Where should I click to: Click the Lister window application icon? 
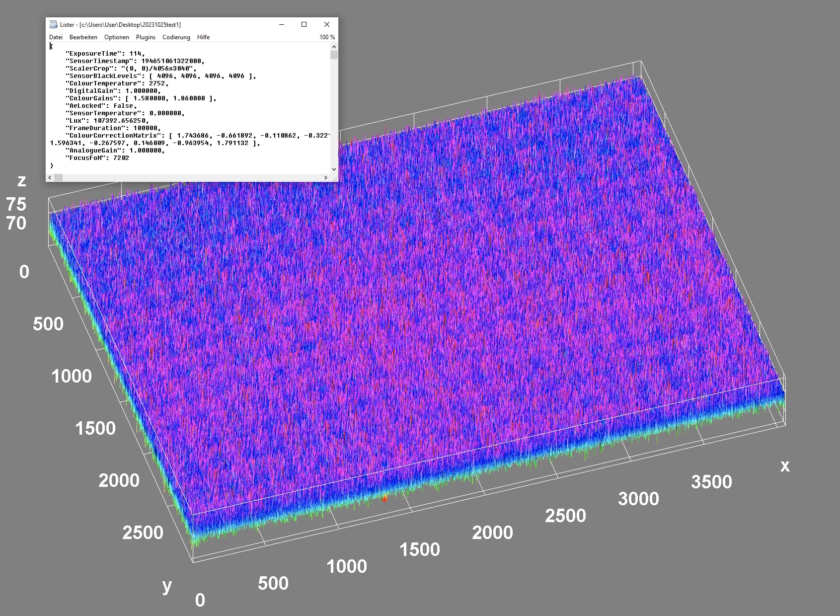point(53,24)
